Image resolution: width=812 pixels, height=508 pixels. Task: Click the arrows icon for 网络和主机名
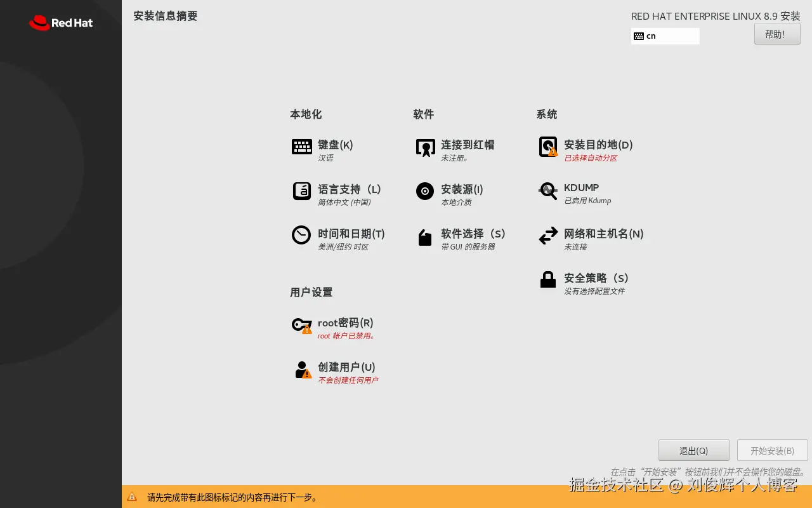tap(548, 236)
